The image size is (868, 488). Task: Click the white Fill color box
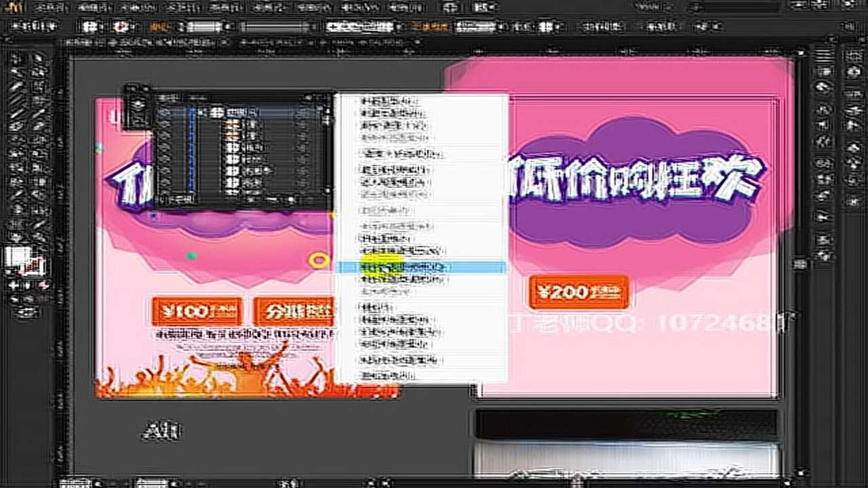(x=17, y=256)
